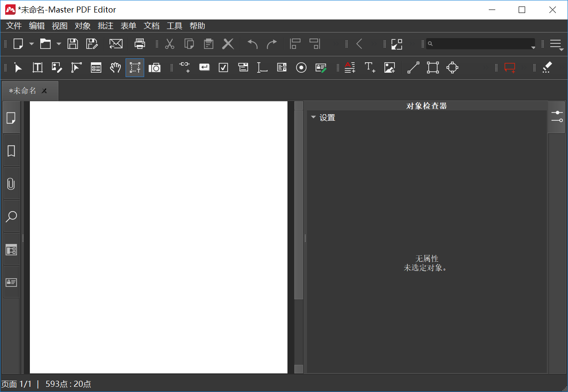Screen dimensions: 568x392
Task: Undo the last action
Action: [252, 44]
